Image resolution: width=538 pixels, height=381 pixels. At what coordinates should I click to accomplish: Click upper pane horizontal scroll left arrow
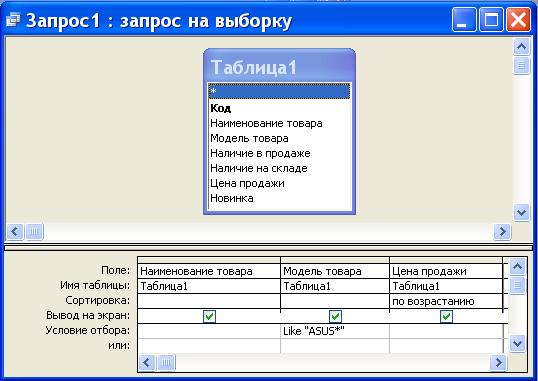(14, 232)
